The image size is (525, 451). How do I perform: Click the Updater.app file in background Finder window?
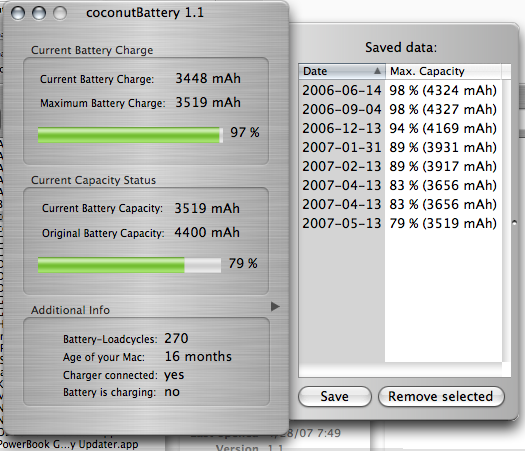coord(69,444)
